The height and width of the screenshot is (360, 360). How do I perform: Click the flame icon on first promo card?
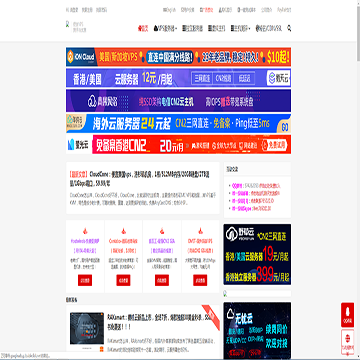[85, 231]
